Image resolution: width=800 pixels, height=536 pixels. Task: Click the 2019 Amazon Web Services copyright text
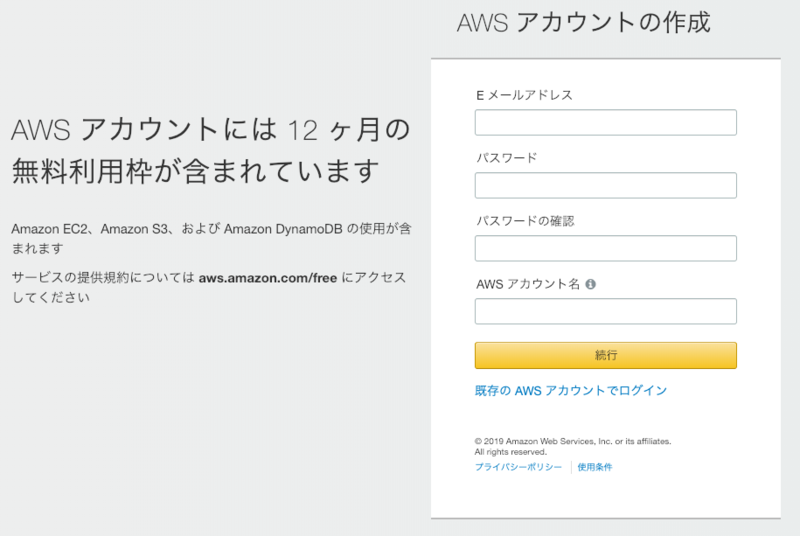click(572, 441)
